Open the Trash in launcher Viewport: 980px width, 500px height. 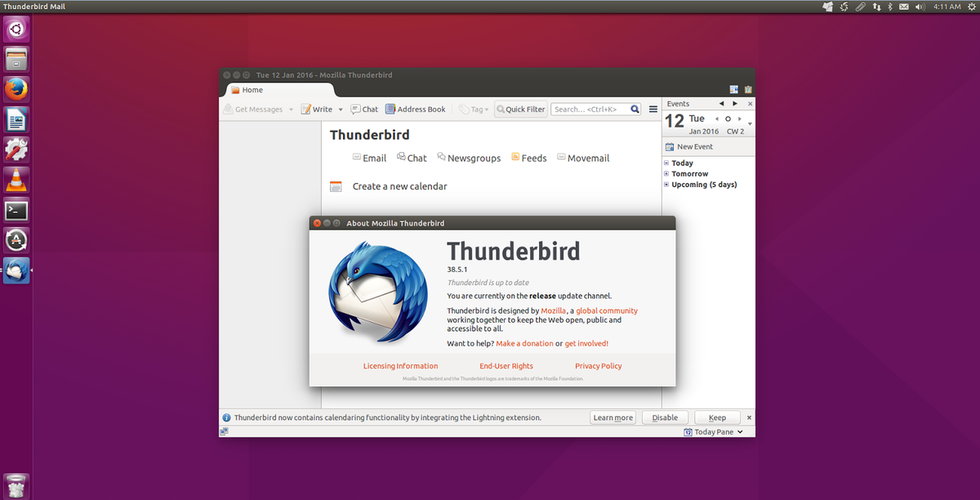click(x=16, y=485)
